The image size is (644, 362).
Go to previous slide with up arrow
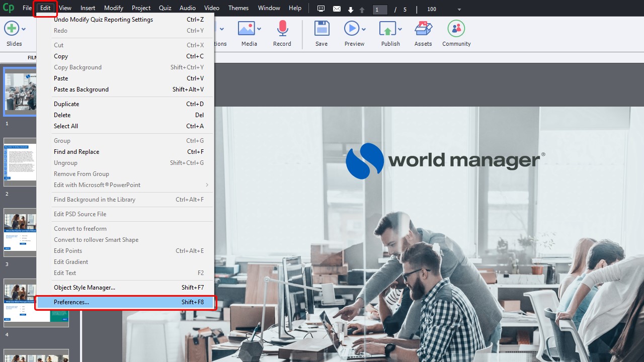[x=362, y=10]
